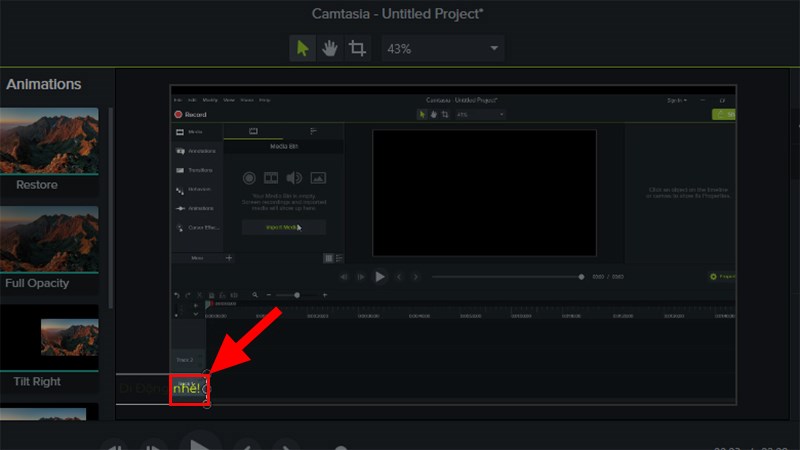Click Cut scissors icon in recorded clip's toolbar
The width and height of the screenshot is (800, 450).
tap(199, 295)
